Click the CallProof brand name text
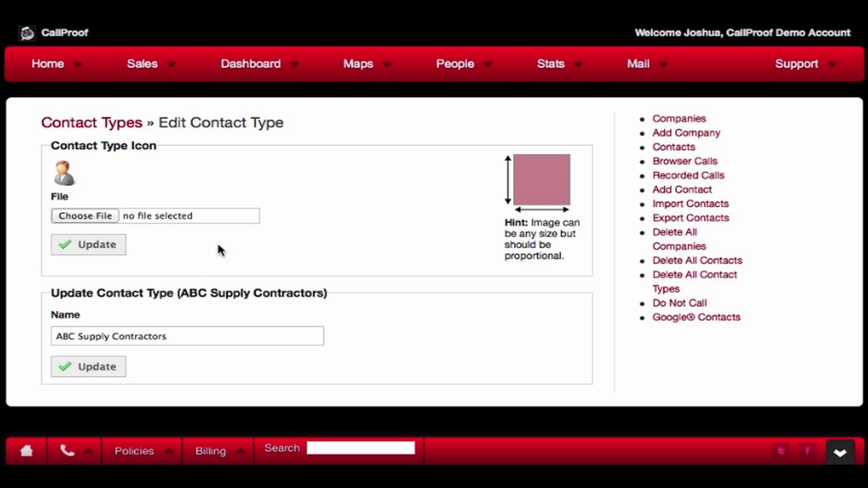 pos(65,33)
